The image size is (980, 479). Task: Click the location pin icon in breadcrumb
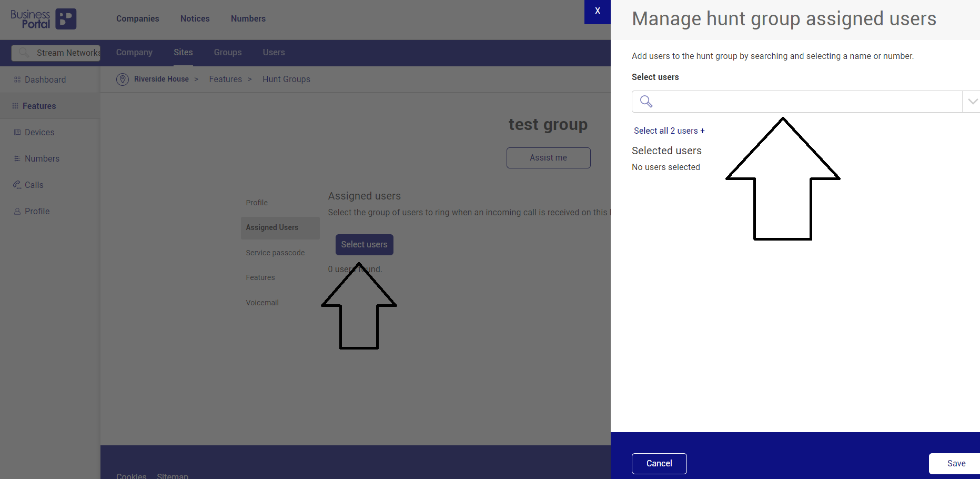coord(123,79)
